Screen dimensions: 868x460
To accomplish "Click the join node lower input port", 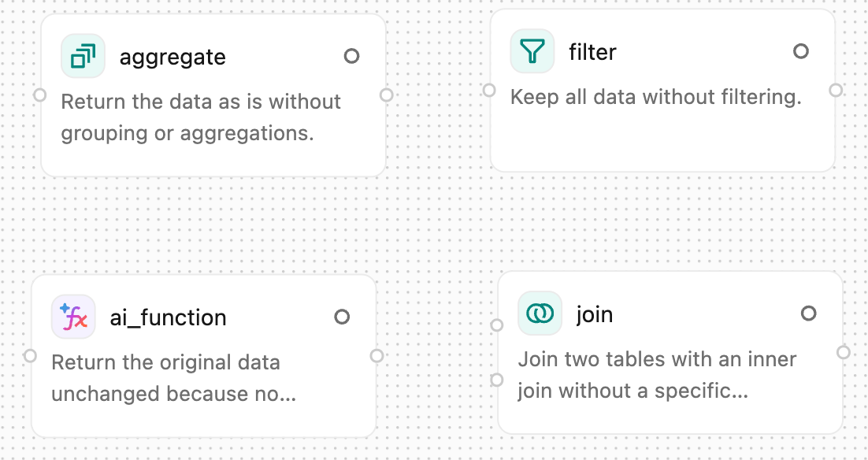I will [497, 380].
